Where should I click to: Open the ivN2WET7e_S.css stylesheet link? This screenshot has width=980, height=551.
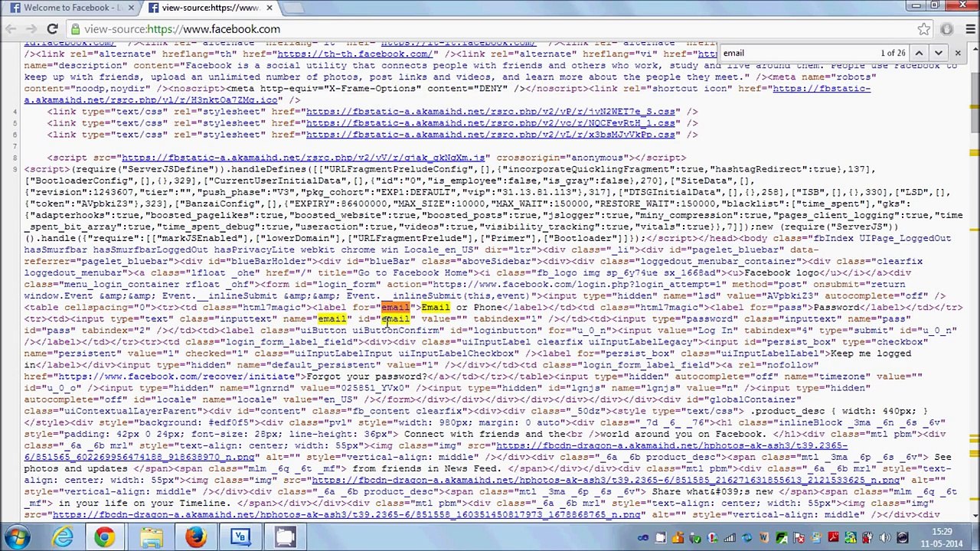[x=490, y=112]
